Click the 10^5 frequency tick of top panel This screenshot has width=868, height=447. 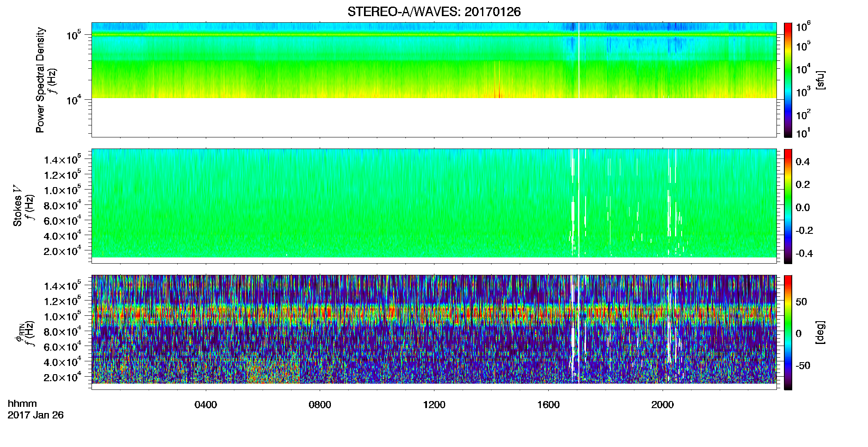click(x=73, y=35)
